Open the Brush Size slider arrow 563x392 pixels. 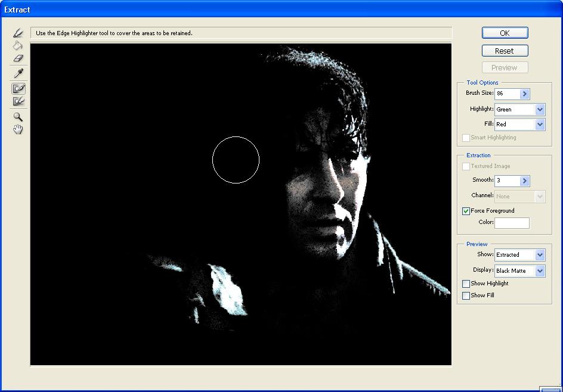[x=525, y=94]
